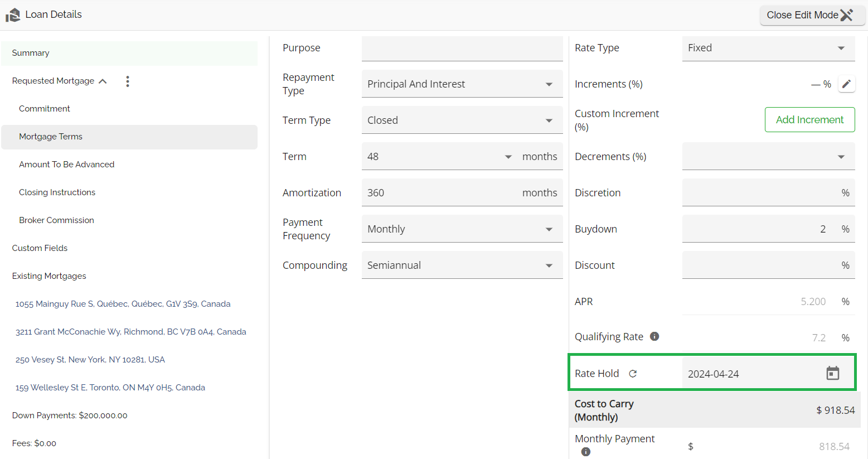Click the Loan Details header icon
The width and height of the screenshot is (868, 459).
(13, 15)
